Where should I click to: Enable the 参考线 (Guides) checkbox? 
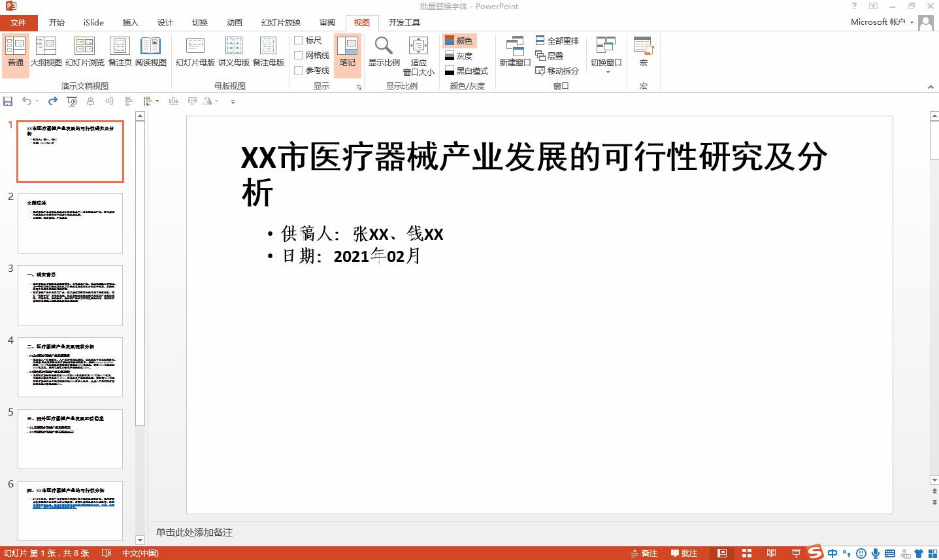298,69
